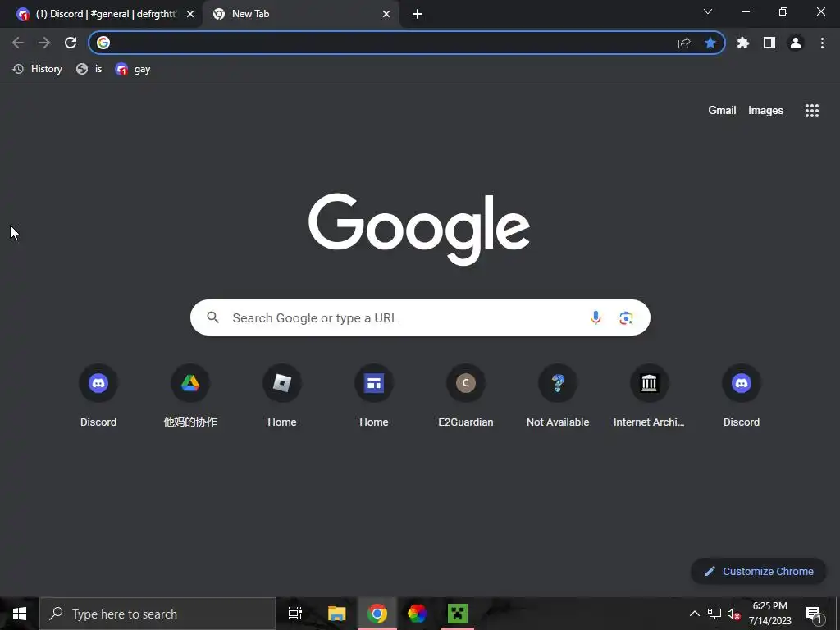The width and height of the screenshot is (840, 630).
Task: Open the Images link
Action: point(765,111)
